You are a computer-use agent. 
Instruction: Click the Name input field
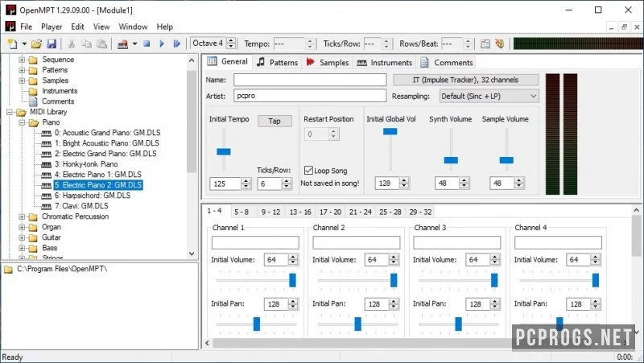310,80
